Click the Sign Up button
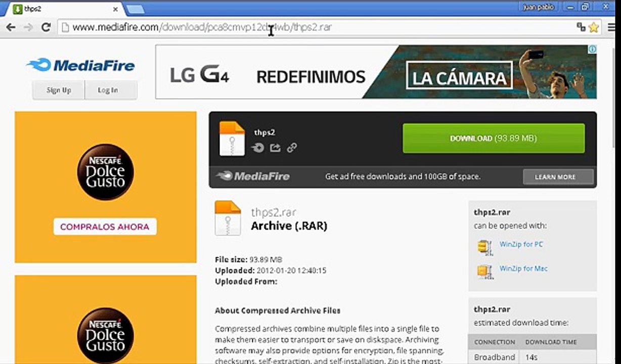 [x=59, y=90]
